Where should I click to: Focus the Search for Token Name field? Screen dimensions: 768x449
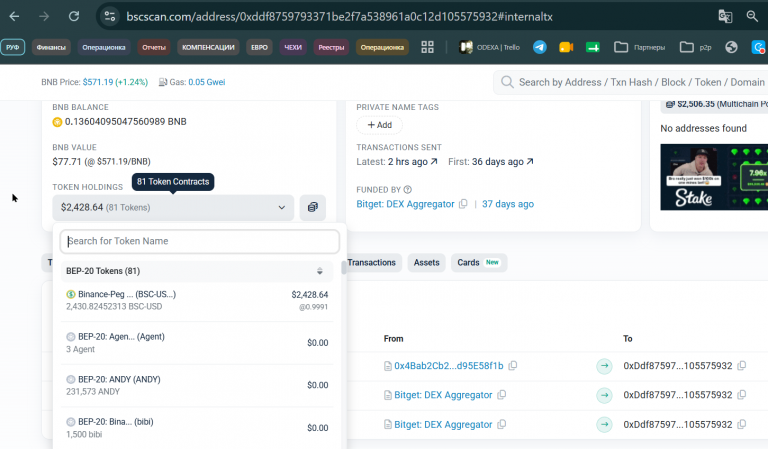point(199,241)
